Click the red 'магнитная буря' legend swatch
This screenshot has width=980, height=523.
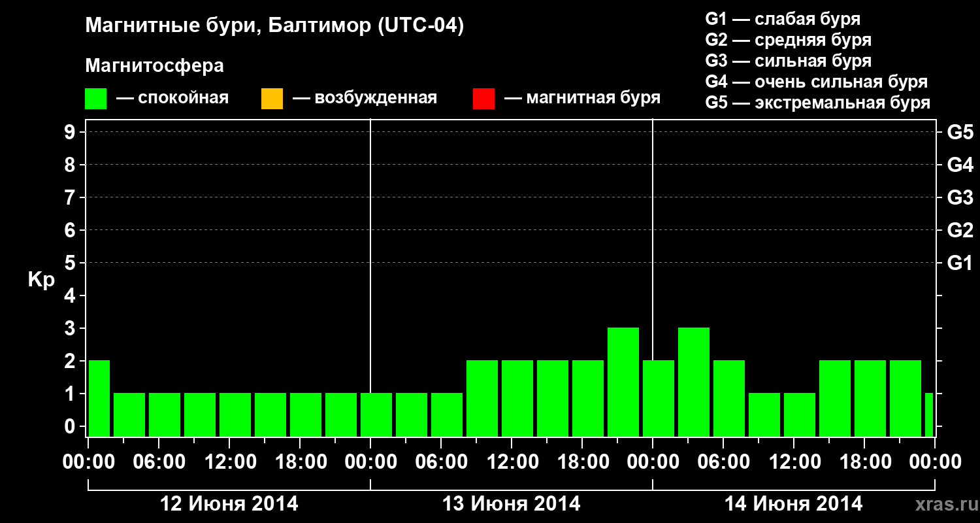coord(483,99)
